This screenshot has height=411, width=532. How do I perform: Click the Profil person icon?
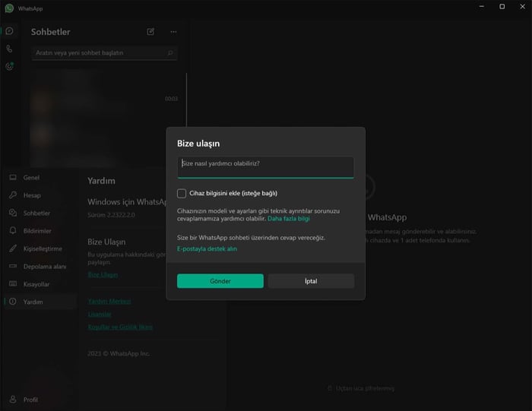point(13,399)
